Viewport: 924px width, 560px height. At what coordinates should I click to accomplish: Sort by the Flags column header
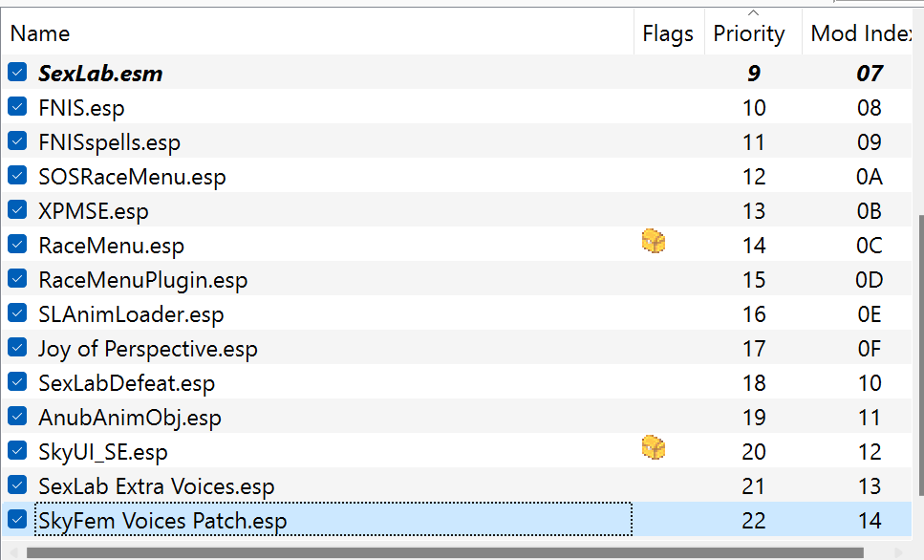coord(669,33)
